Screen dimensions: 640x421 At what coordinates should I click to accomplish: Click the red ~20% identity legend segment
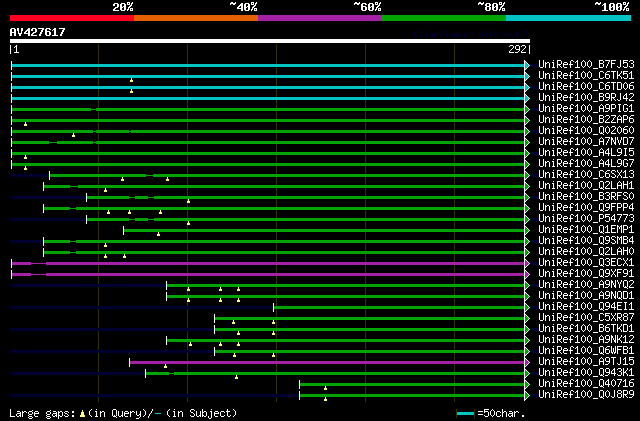click(72, 18)
